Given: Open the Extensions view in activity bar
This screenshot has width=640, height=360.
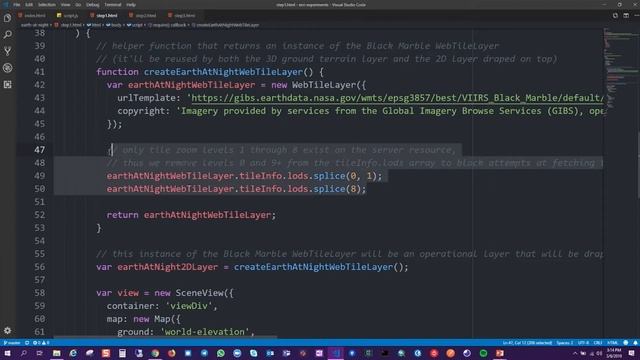Looking at the screenshot, I should point(7,84).
